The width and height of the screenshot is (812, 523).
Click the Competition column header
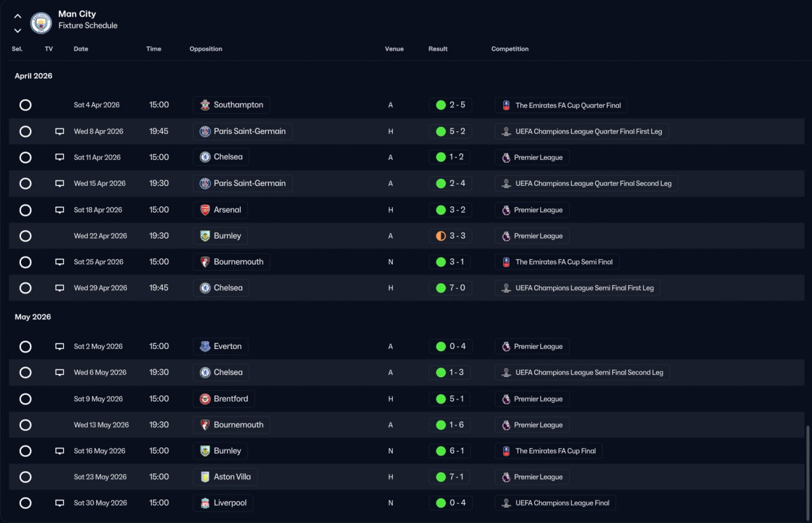tap(510, 49)
